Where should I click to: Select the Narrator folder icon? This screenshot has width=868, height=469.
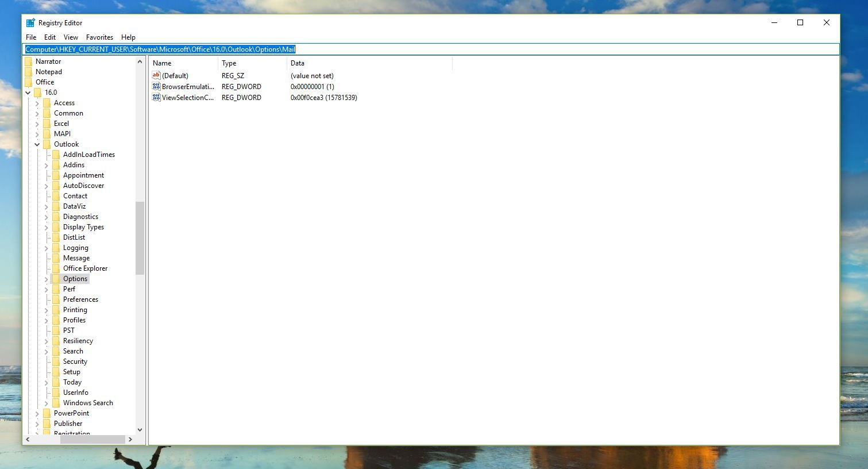(28, 61)
